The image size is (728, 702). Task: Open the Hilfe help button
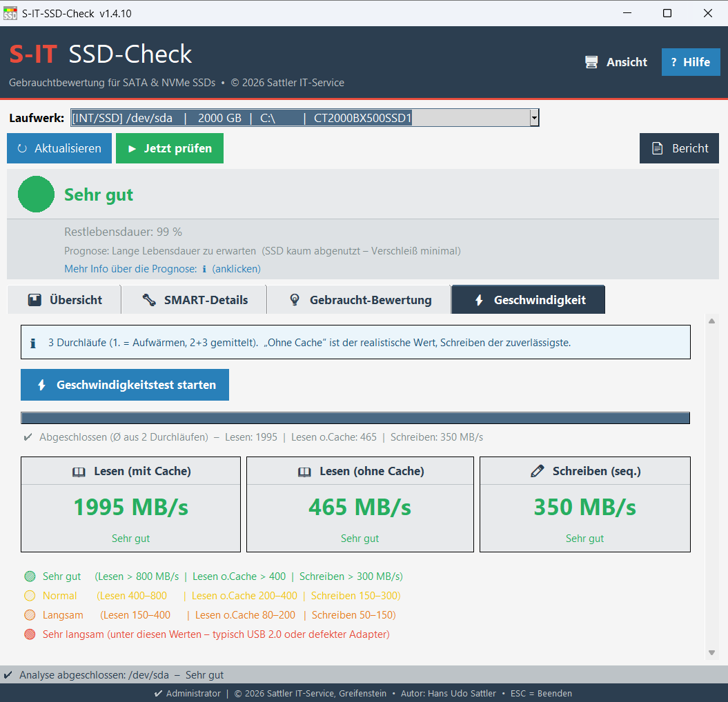coord(691,62)
